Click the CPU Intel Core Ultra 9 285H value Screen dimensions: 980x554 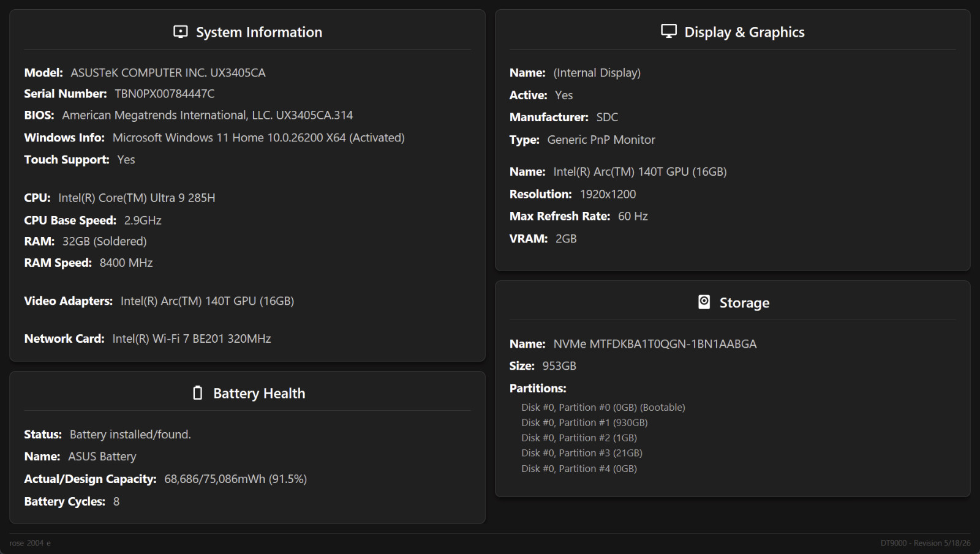click(x=137, y=198)
